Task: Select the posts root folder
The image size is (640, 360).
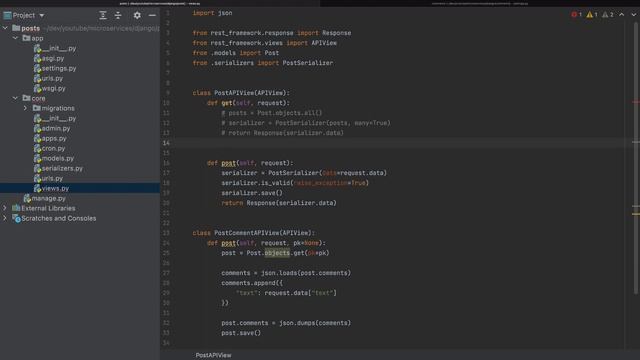Action: point(26,28)
